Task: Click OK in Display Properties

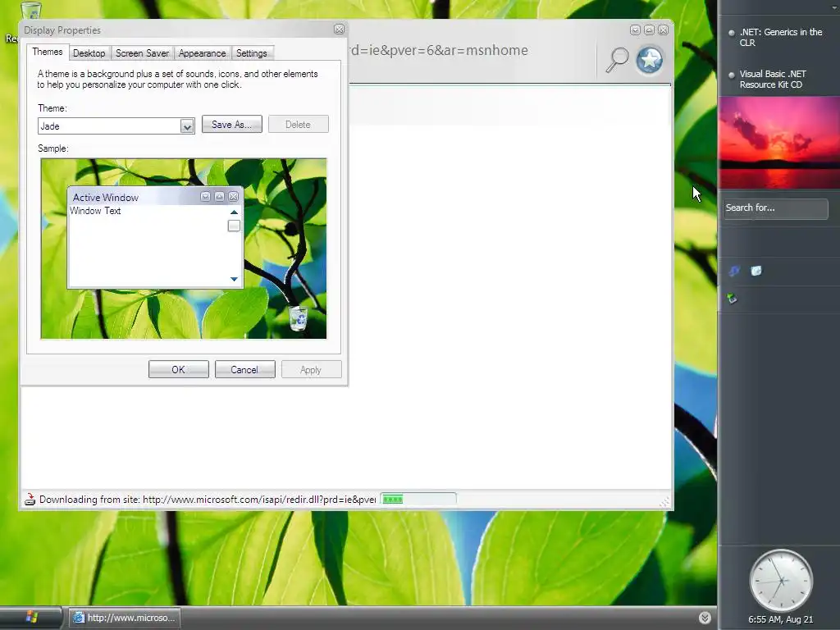Action: click(x=178, y=370)
